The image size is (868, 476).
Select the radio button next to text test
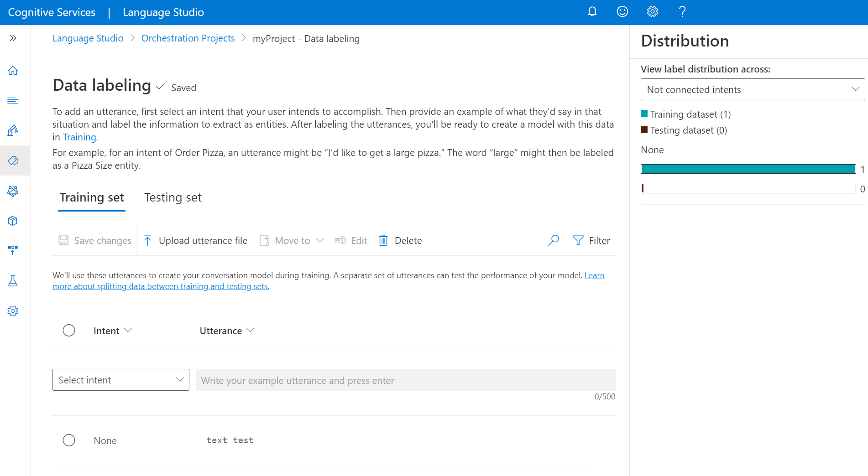[69, 440]
